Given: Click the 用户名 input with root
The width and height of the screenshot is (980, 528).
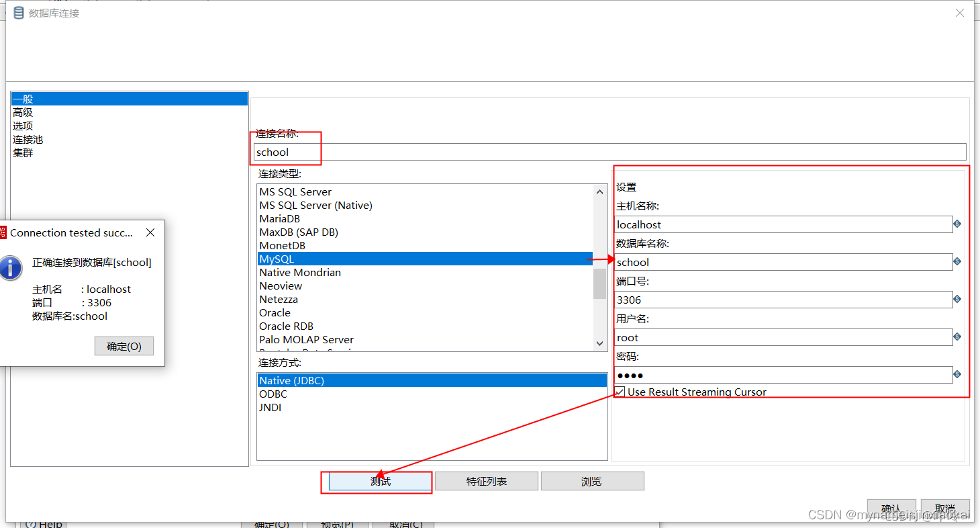Looking at the screenshot, I should point(783,337).
